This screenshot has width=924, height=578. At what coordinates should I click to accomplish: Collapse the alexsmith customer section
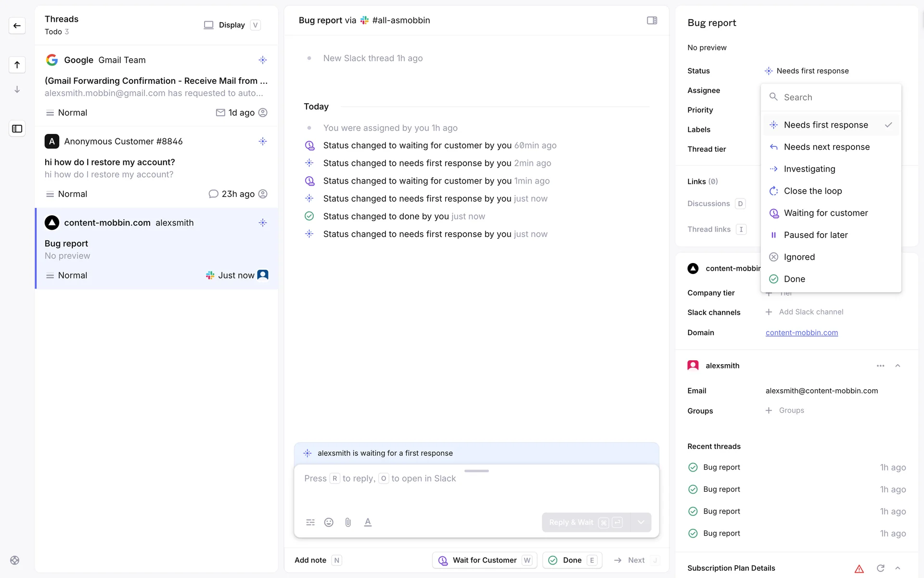click(898, 366)
